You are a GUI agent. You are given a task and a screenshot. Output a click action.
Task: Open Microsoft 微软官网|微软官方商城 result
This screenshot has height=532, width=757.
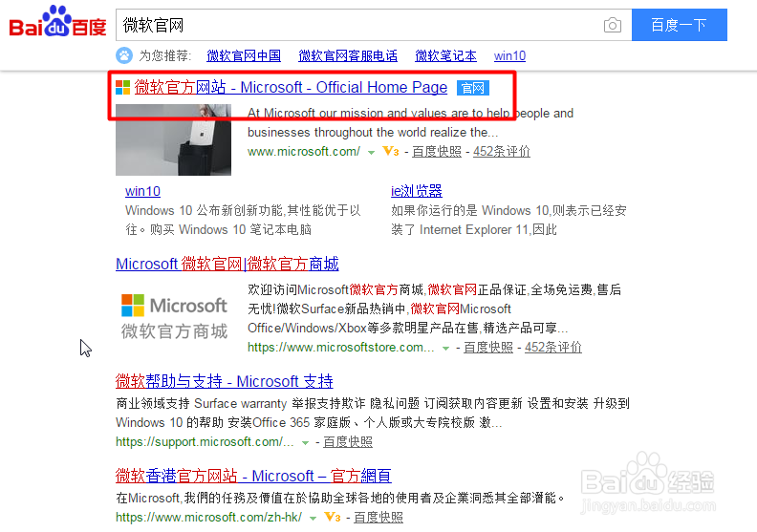227,264
